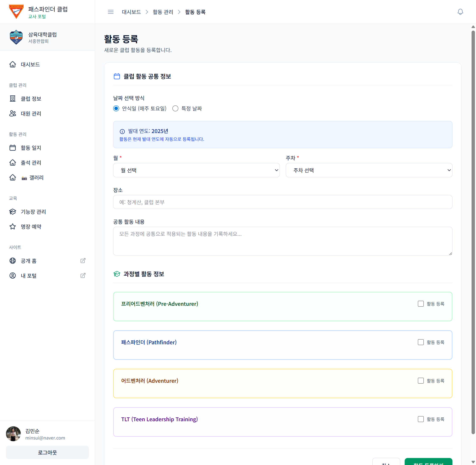Open external link icon next to 내 포털
Image resolution: width=476 pixels, height=465 pixels.
coord(83,275)
